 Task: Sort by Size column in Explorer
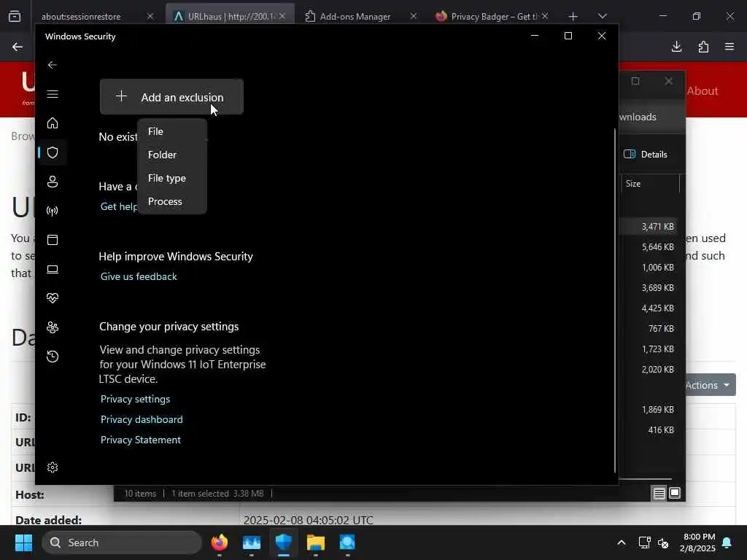650,183
